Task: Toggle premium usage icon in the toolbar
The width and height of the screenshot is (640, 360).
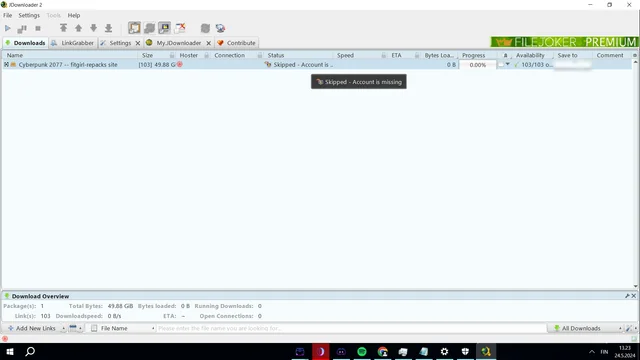Action: coord(164,28)
